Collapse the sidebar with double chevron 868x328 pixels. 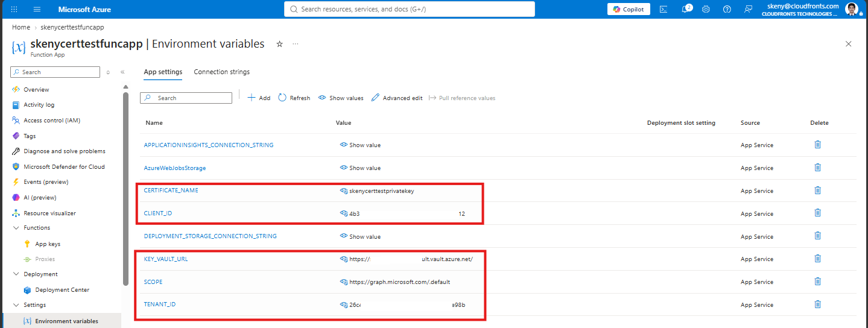122,72
